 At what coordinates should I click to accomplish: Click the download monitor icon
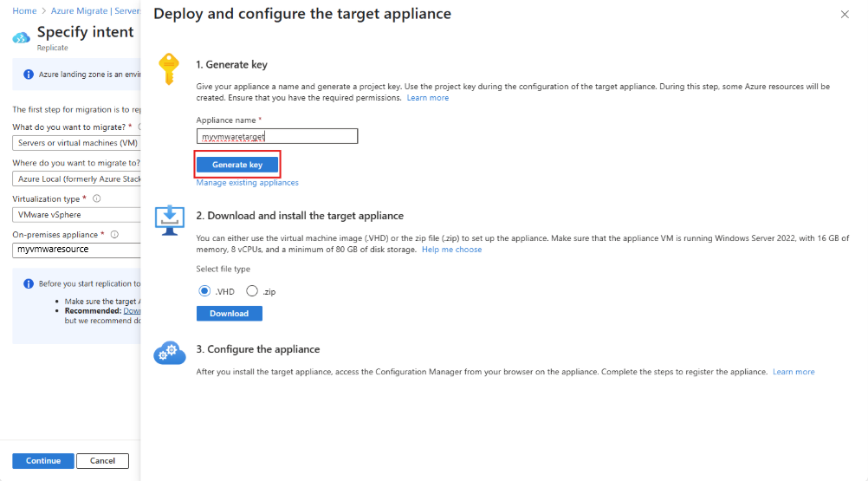[170, 220]
